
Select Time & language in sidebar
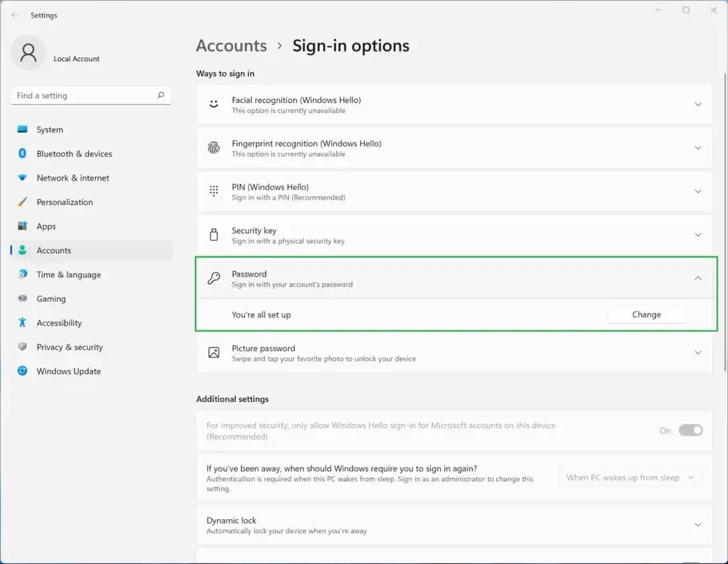69,275
